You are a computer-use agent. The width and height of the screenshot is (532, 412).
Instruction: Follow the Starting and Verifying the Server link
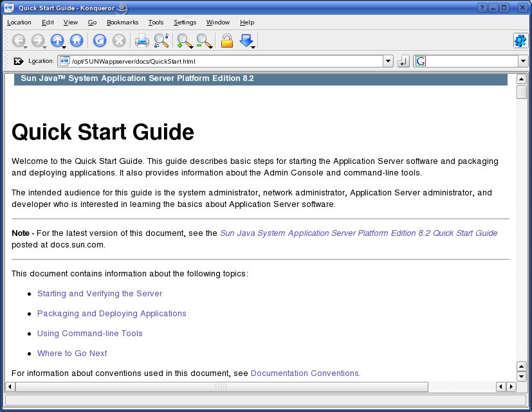tap(100, 293)
